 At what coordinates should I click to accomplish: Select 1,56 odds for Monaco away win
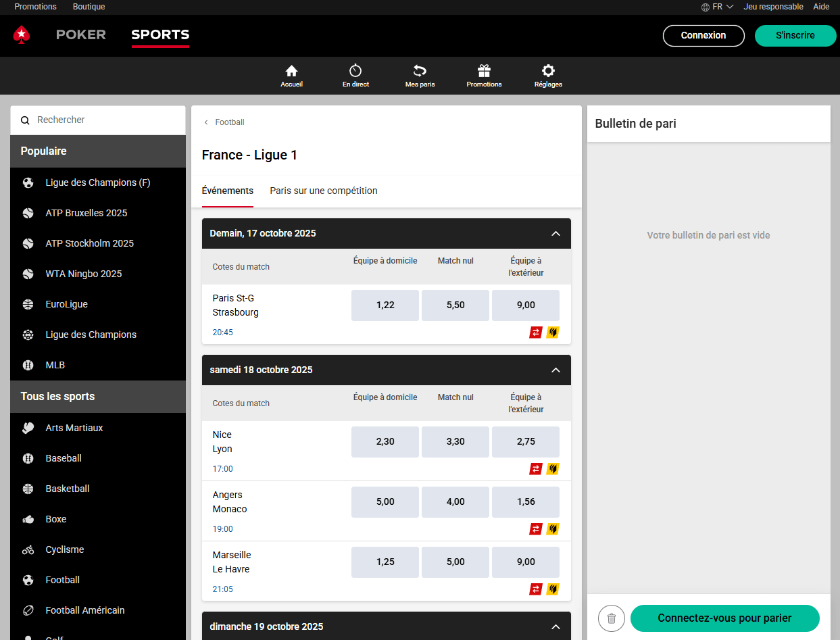click(526, 502)
